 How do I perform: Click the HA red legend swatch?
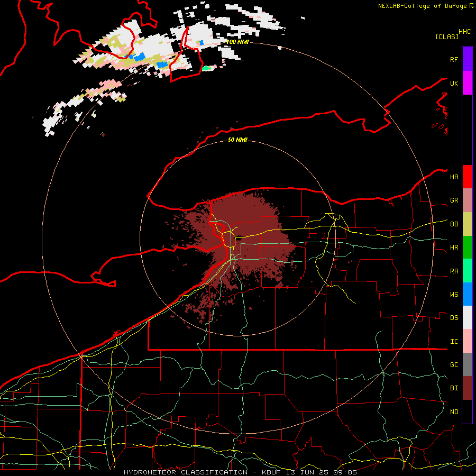(467, 177)
